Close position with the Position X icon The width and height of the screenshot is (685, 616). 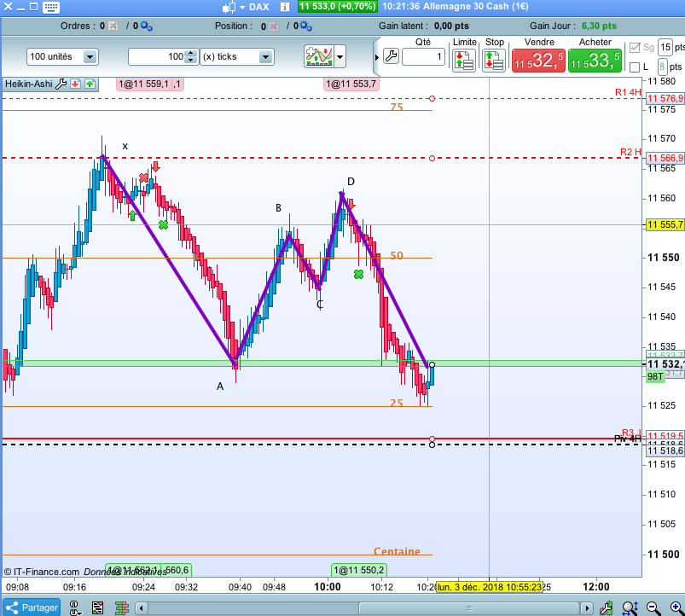[x=274, y=26]
